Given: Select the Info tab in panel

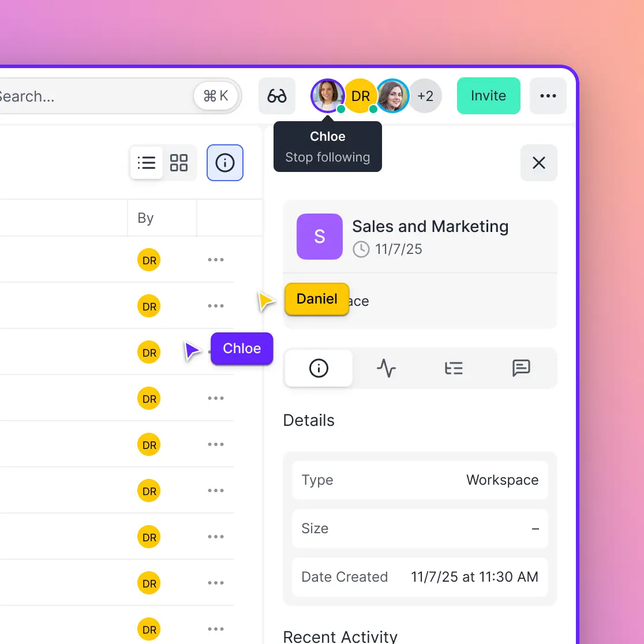Looking at the screenshot, I should pos(319,368).
